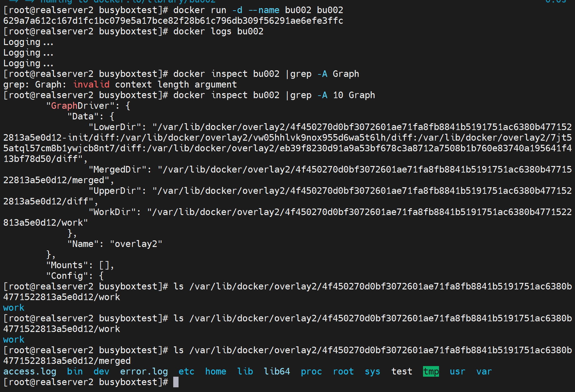Click the sys directory name

(372, 371)
